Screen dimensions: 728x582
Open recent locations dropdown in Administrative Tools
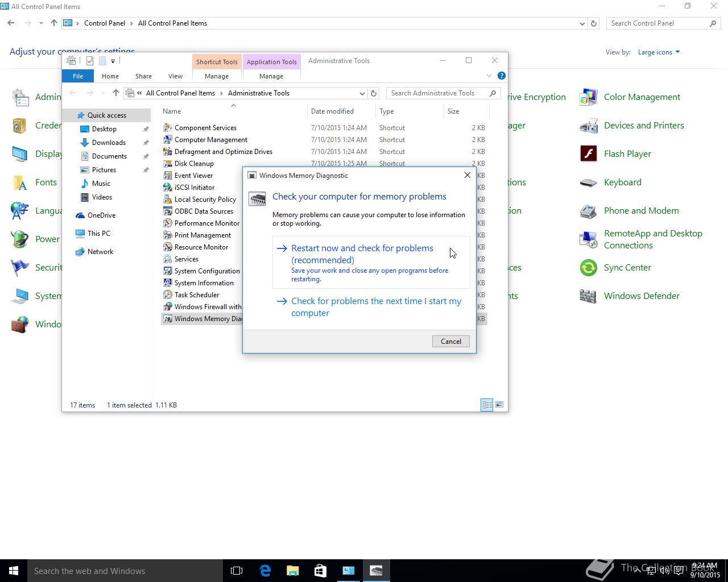(103, 93)
